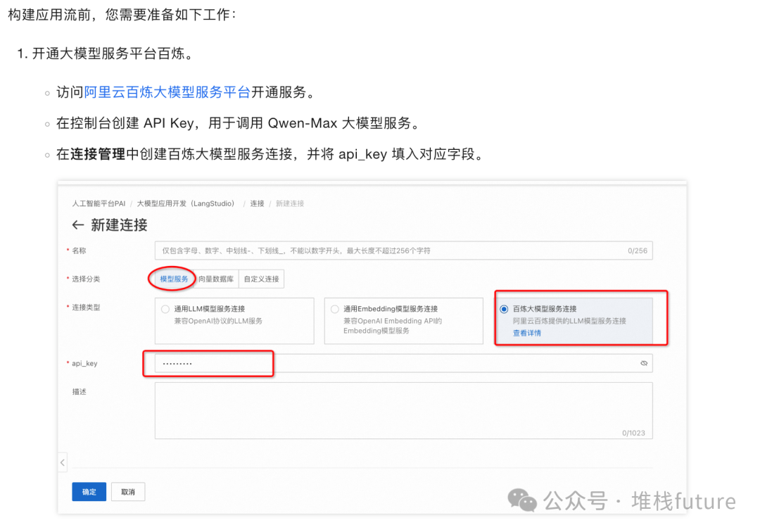Image resolution: width=760 pixels, height=532 pixels.
Task: Click the 阿里云百炼提供的LLM模型服务连接 description
Action: pyautogui.click(x=569, y=321)
